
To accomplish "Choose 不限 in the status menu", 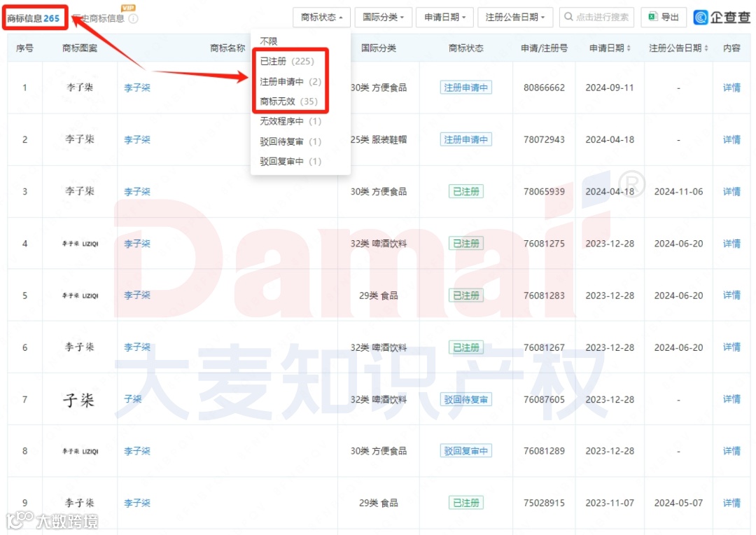I will pos(269,41).
